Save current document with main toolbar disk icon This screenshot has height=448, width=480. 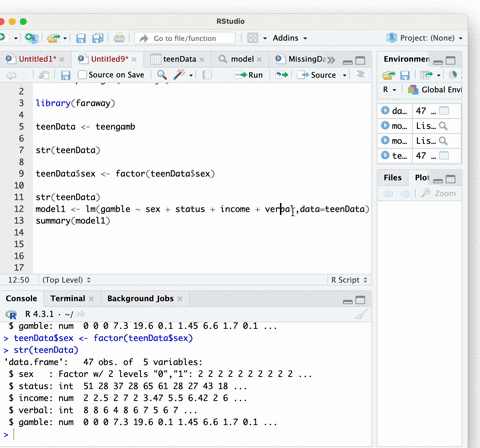[81, 38]
